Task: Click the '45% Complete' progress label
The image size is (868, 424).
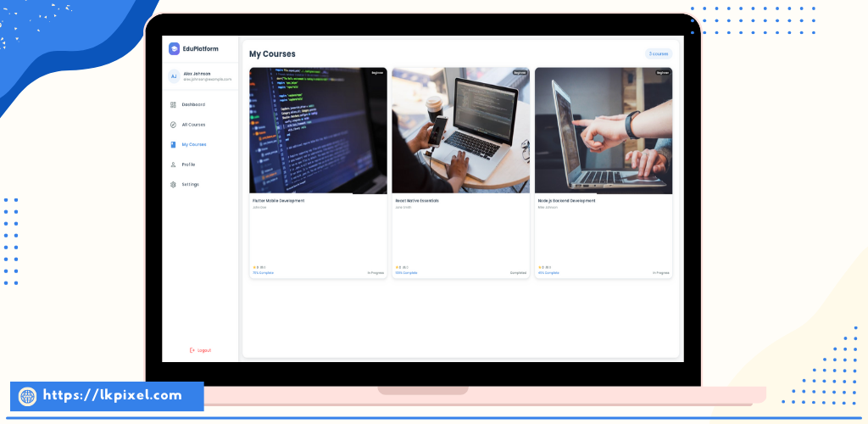Action: (x=548, y=273)
